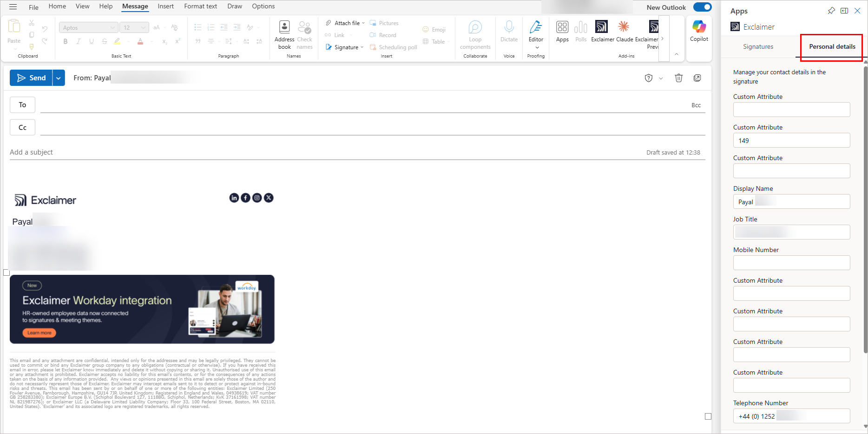The image size is (868, 434).
Task: Show the Bcc field
Action: 696,105
